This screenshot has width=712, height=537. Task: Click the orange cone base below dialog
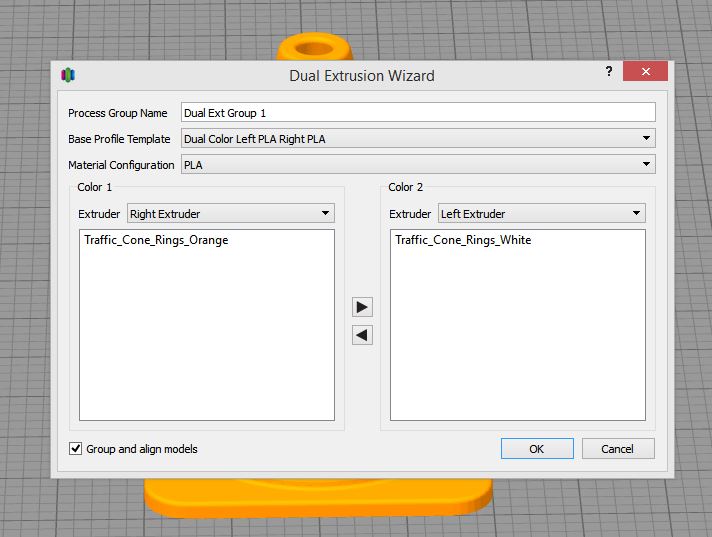318,500
